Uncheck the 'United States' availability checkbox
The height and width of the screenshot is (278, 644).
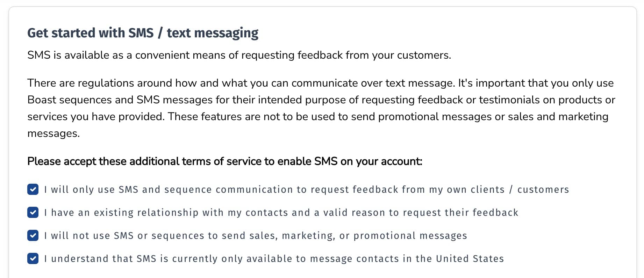[x=33, y=259]
